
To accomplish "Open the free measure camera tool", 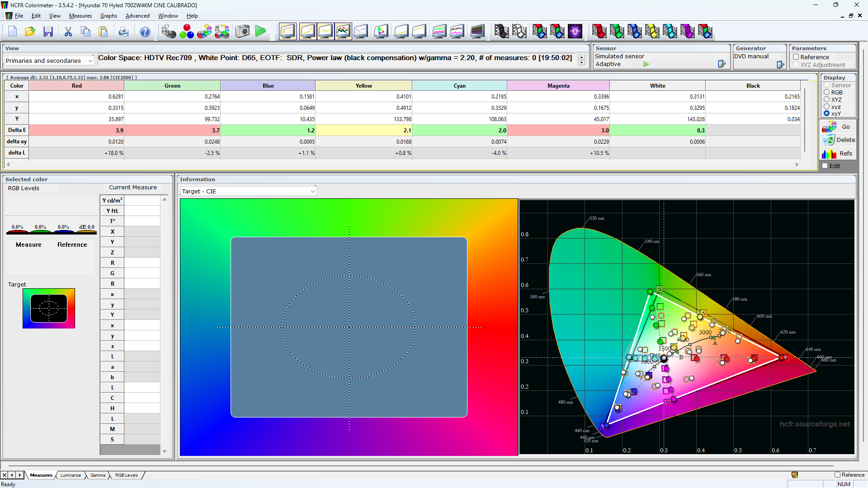I will [x=242, y=31].
